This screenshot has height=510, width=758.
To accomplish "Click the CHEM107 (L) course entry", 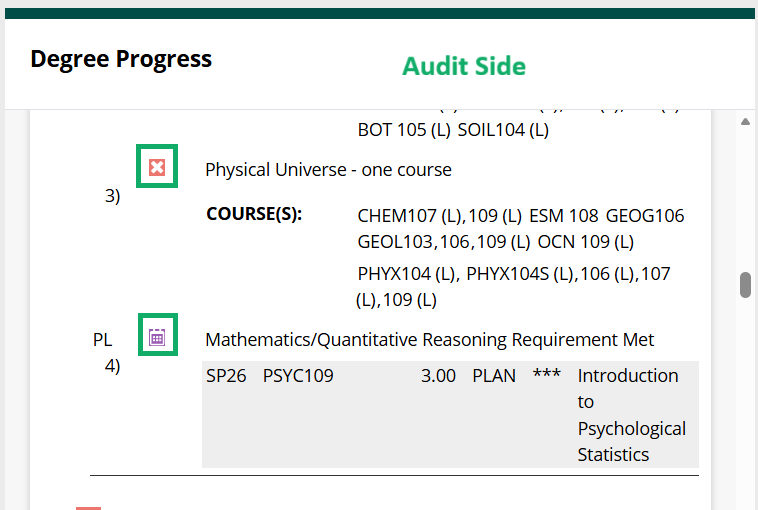I will tap(410, 216).
